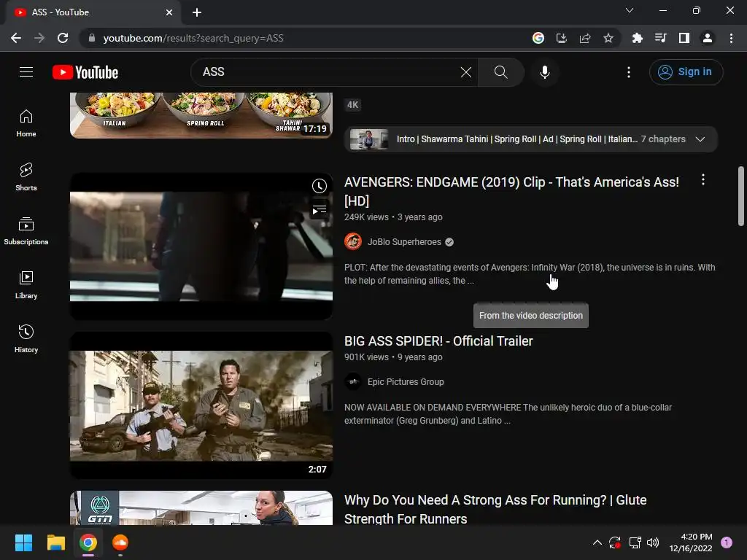Open the salad bowls video thumbnail
The width and height of the screenshot is (747, 560).
[201, 115]
